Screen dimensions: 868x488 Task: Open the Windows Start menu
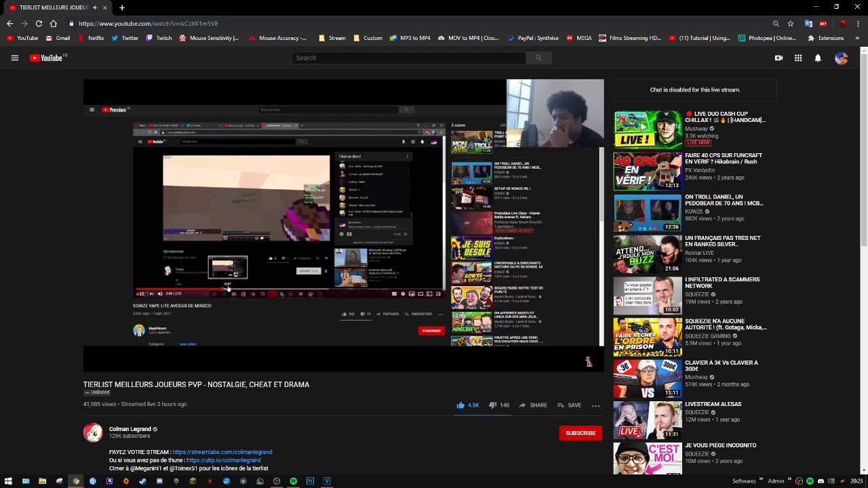point(8,481)
